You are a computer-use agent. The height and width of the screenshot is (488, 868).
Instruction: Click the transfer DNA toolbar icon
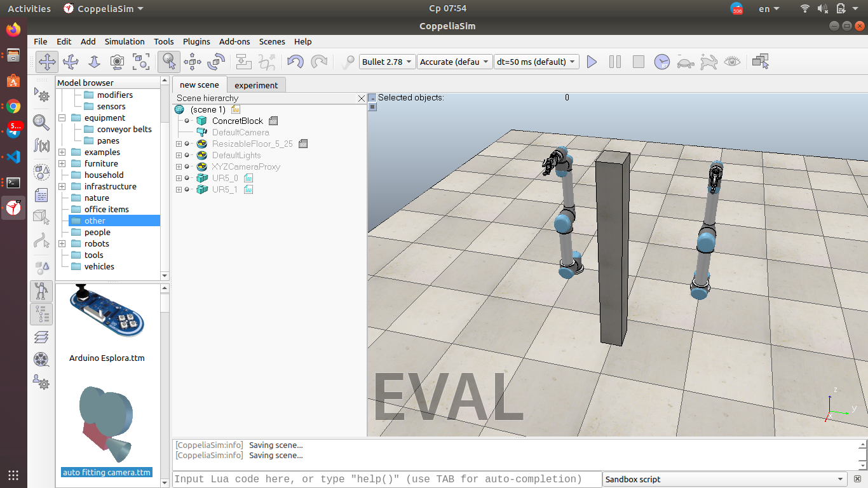tap(268, 62)
